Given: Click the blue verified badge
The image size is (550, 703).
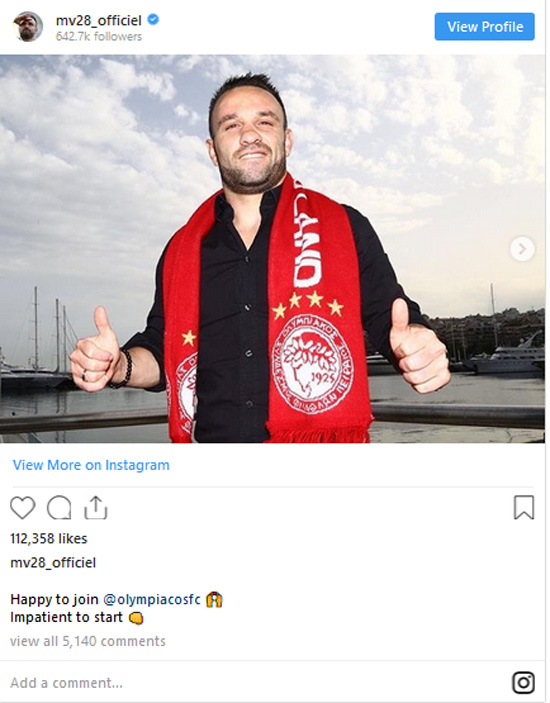Looking at the screenshot, I should coord(153,20).
